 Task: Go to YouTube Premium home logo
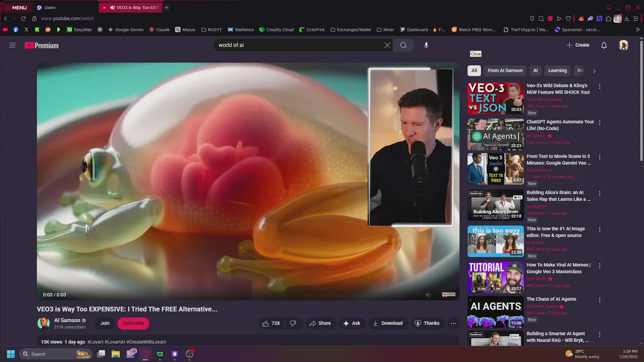tap(41, 45)
